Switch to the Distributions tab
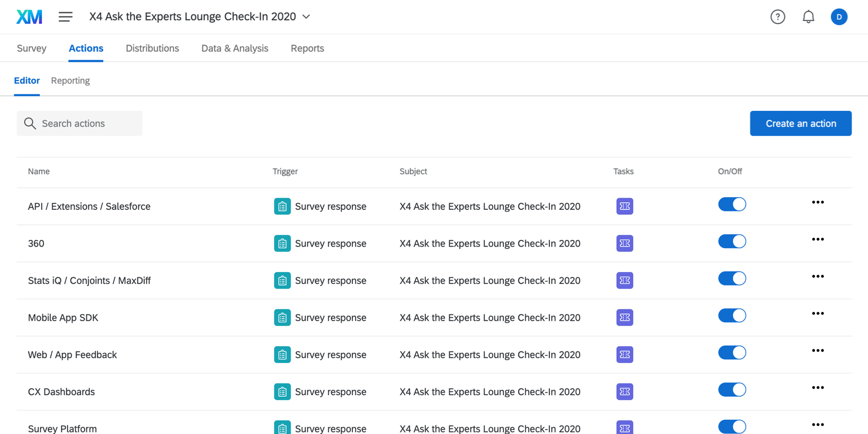Viewport: 868px width, 434px height. (x=152, y=48)
